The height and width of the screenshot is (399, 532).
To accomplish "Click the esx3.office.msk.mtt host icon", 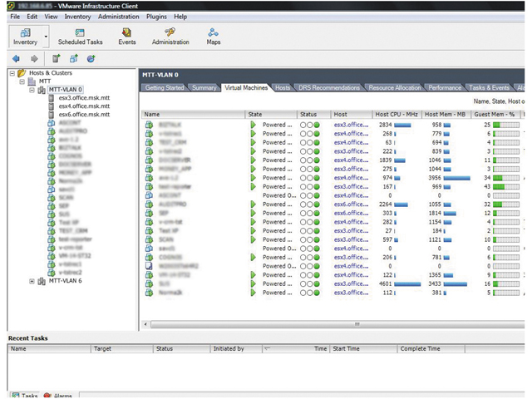I will pyautogui.click(x=52, y=98).
